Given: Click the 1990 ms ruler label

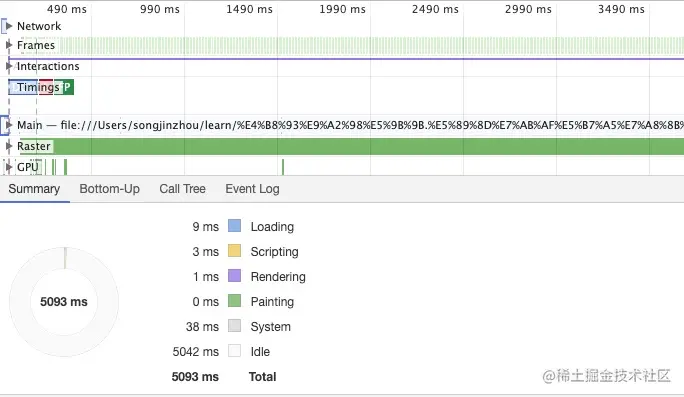Looking at the screenshot, I should pyautogui.click(x=342, y=9).
